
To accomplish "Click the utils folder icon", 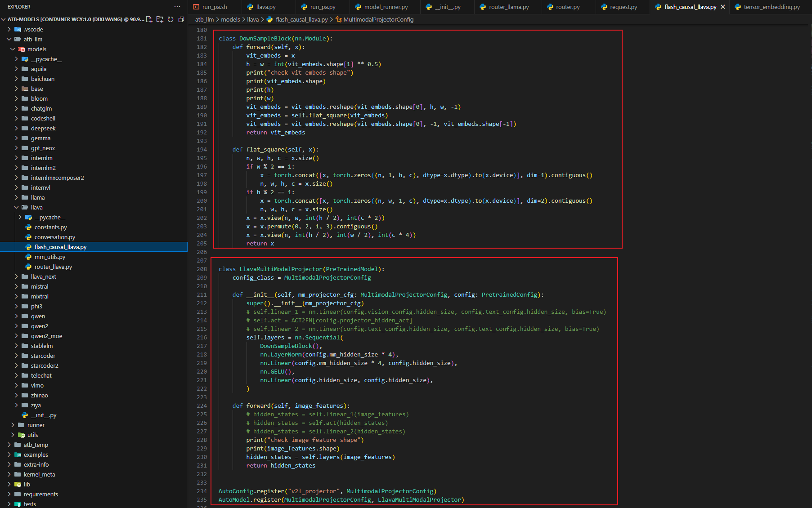I will pos(21,435).
